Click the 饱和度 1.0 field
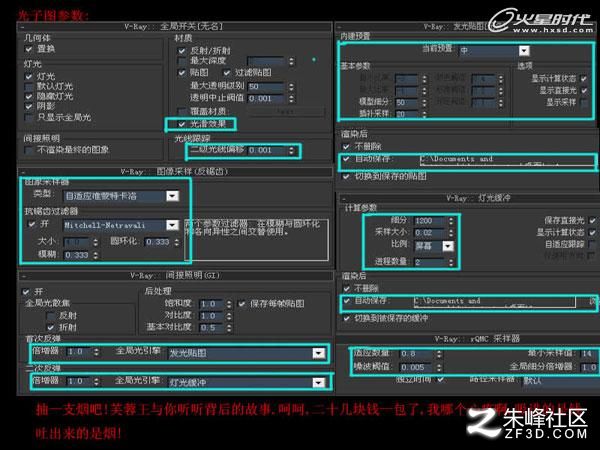Screen dimensions: 600x450 point(211,304)
